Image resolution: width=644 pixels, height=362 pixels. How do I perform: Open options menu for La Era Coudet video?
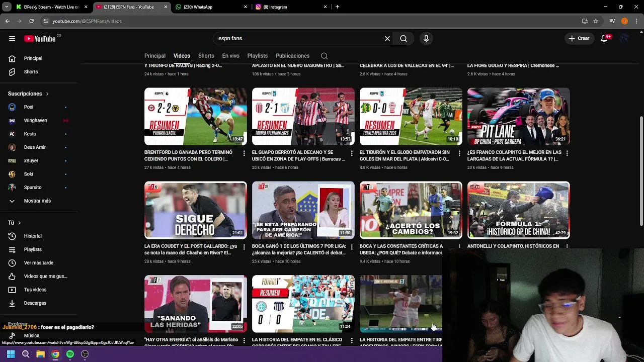point(244,247)
